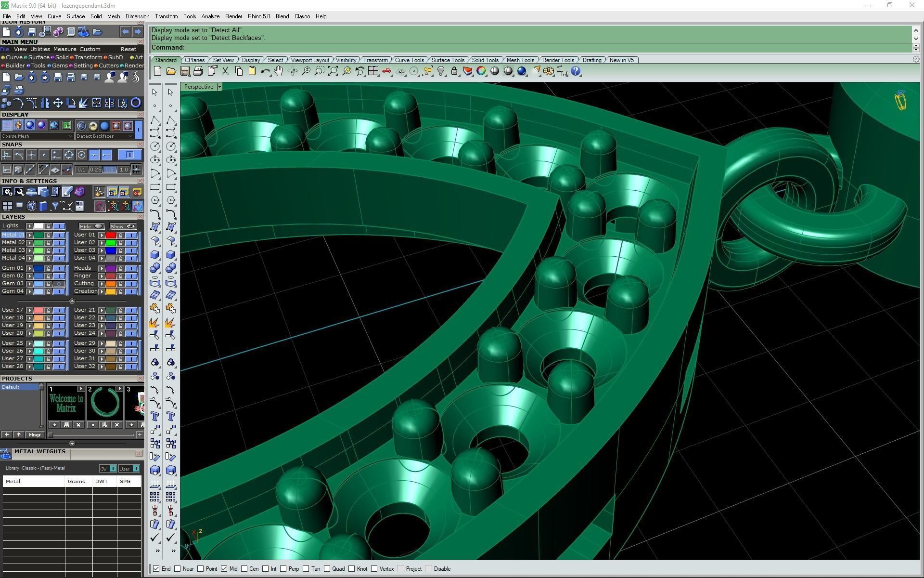The image size is (924, 578).
Task: Open the Options gear icon
Action: (549, 71)
